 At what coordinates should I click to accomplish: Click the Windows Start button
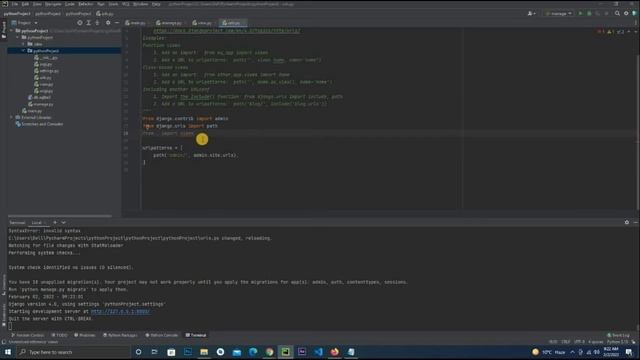(x=8, y=352)
